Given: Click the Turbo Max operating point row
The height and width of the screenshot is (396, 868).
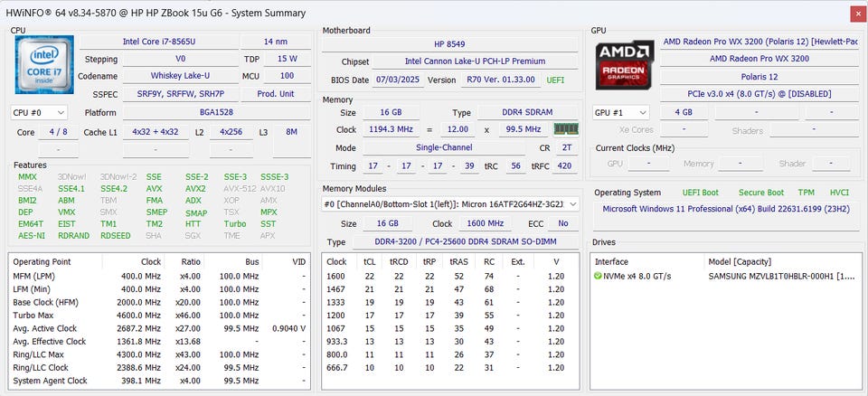Looking at the screenshot, I should (159, 316).
